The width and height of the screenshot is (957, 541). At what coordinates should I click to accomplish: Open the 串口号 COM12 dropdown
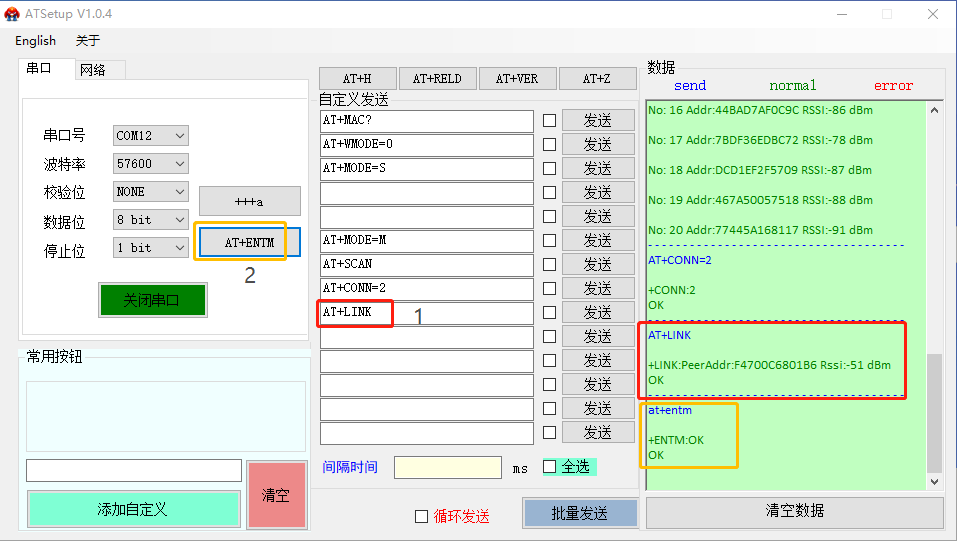pos(150,135)
